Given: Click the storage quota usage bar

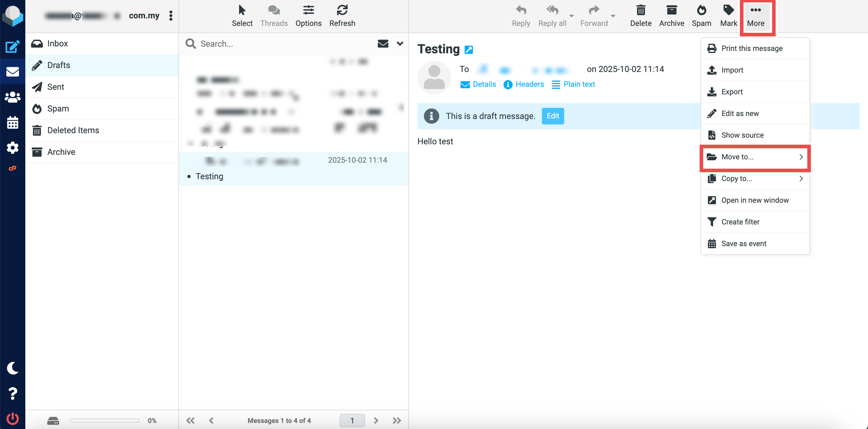Looking at the screenshot, I should [x=105, y=420].
